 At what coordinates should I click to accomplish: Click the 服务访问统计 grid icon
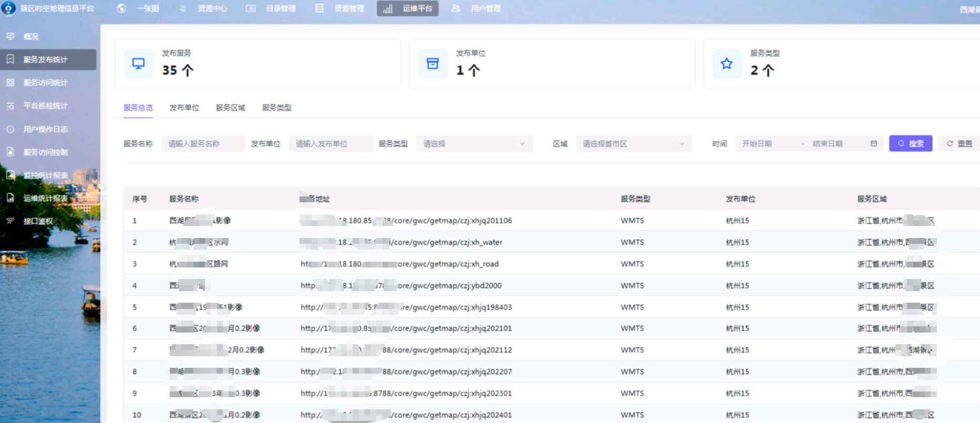pyautogui.click(x=11, y=82)
